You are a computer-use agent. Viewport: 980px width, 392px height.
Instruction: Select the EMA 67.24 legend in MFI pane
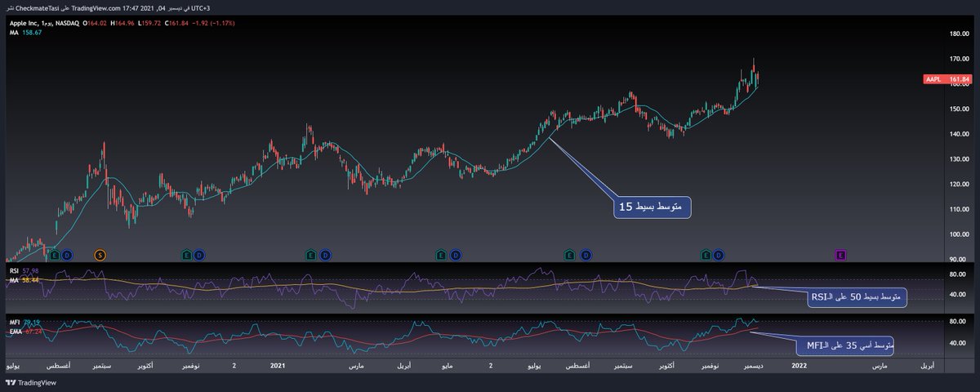point(24,331)
